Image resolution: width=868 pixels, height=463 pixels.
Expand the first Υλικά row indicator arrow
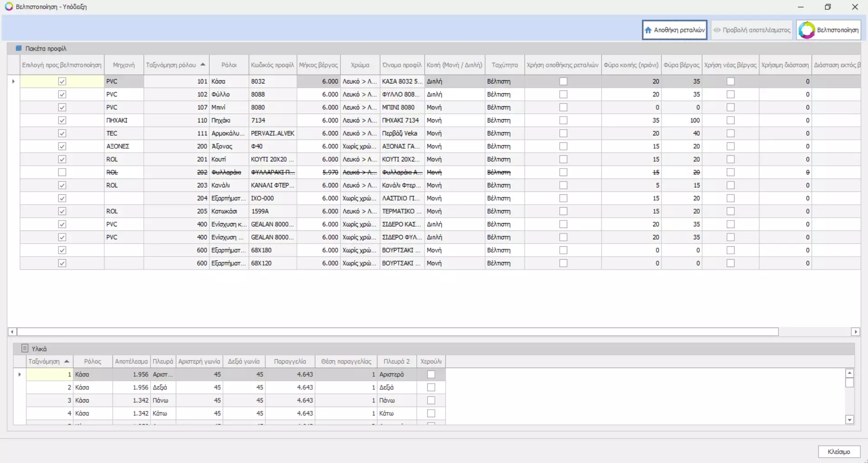(19, 374)
